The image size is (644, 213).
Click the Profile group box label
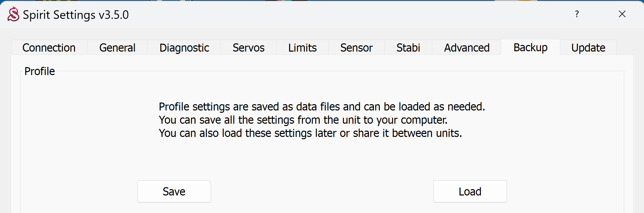coord(40,71)
